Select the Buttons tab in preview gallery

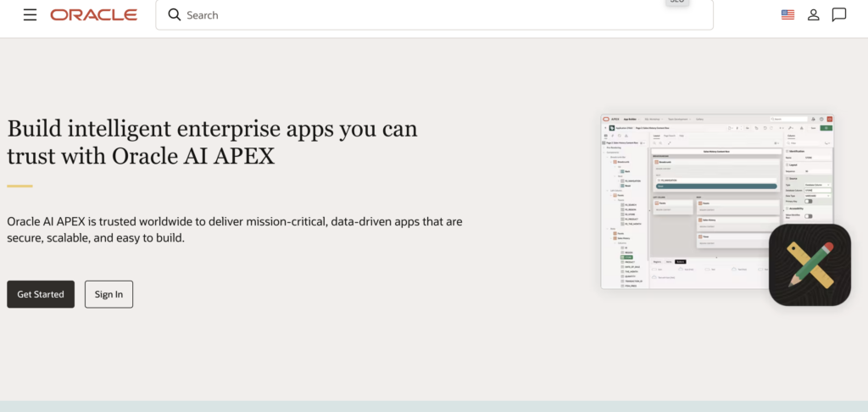680,262
